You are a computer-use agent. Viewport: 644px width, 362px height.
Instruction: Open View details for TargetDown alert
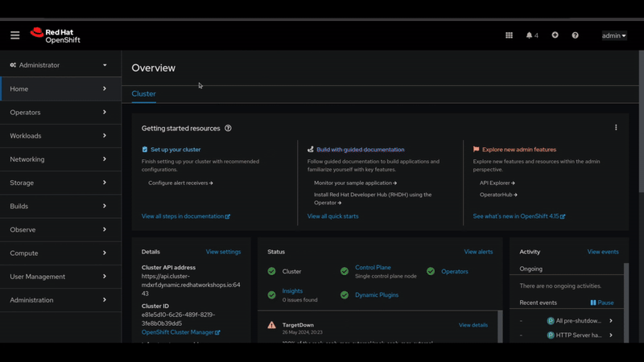point(473,325)
